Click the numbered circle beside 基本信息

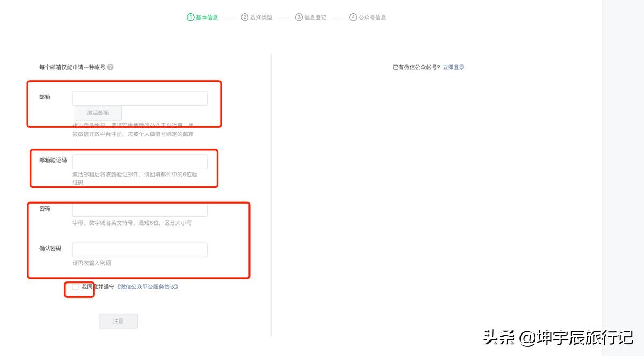pyautogui.click(x=191, y=17)
